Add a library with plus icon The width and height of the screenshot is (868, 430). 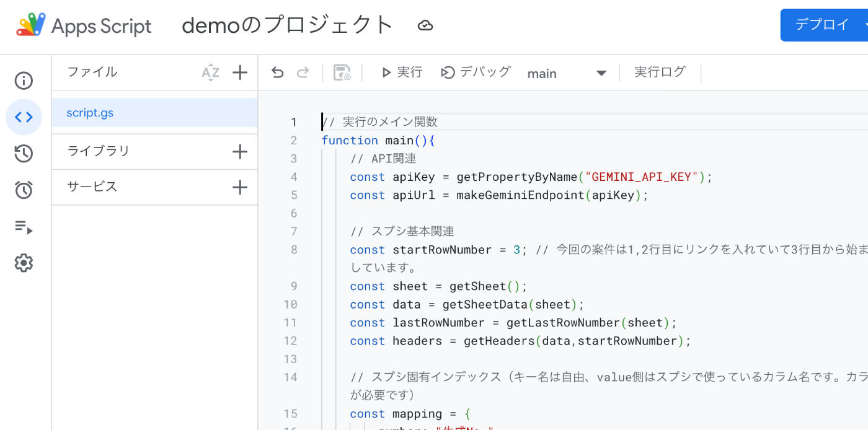[x=240, y=151]
